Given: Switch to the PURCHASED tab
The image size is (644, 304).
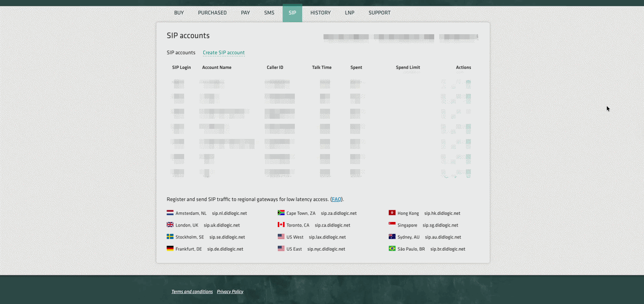Looking at the screenshot, I should pyautogui.click(x=212, y=13).
